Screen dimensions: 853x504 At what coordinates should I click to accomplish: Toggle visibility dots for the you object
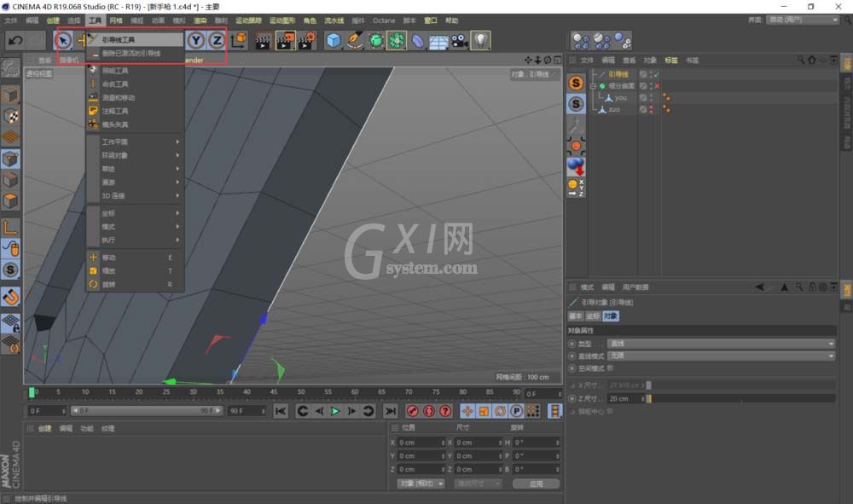click(x=651, y=98)
